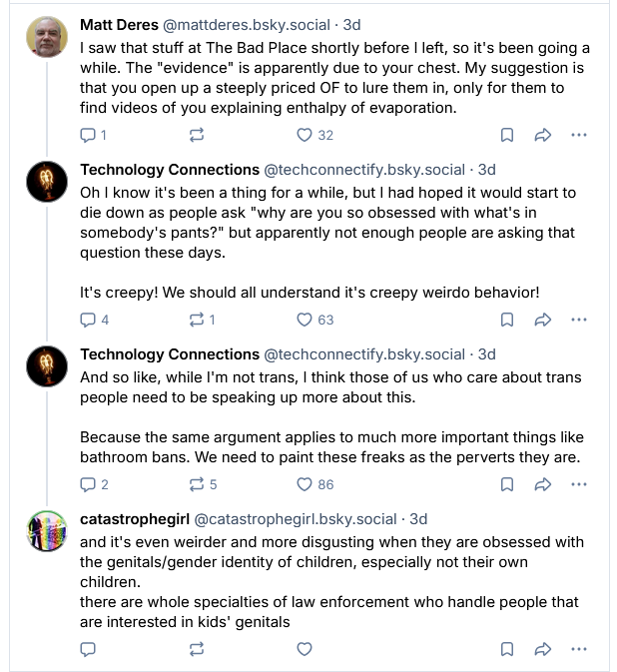Viewport: 617px width, 672px height.
Task: Repost catastrophegirl's post
Action: click(x=196, y=649)
